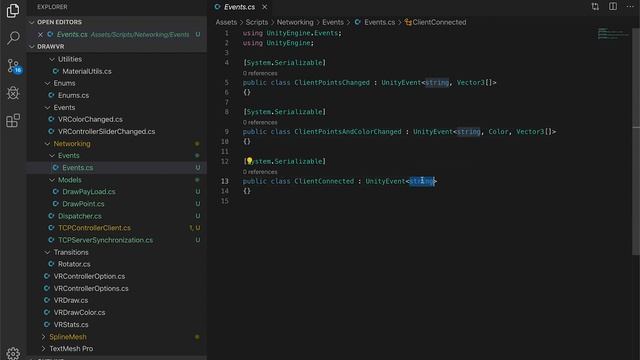Open VRControllerSliderChanged.cs file
This screenshot has width=640, height=360.
[107, 131]
